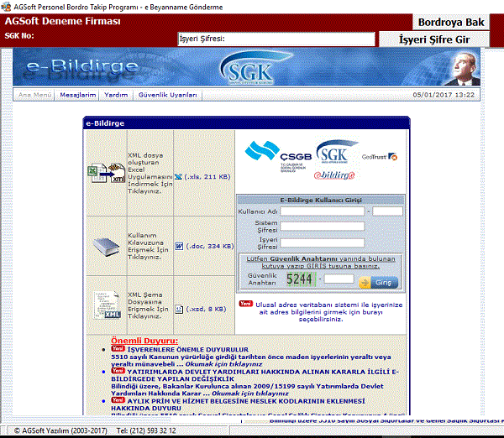Viewport: 504px width, 438px height.
Task: Click the ÇSGB logo
Action: coord(278,156)
